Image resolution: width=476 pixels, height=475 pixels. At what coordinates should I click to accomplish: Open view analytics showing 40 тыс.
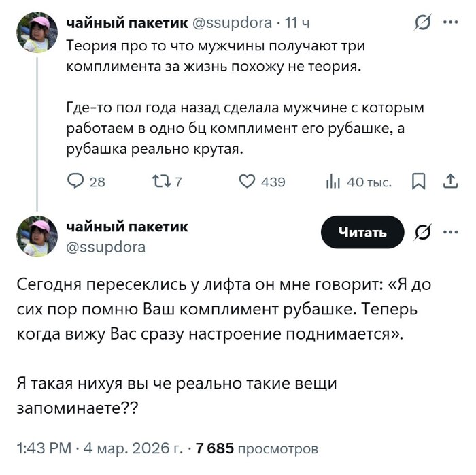[335, 182]
